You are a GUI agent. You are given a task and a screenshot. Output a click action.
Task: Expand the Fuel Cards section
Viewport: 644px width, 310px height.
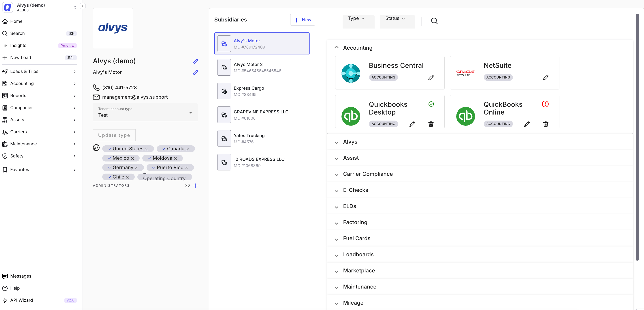(337, 239)
